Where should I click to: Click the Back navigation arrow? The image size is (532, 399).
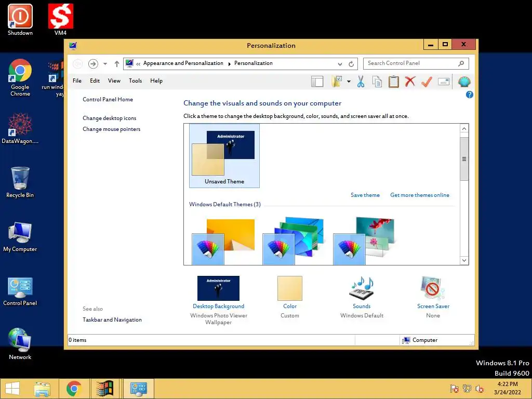[x=77, y=63]
